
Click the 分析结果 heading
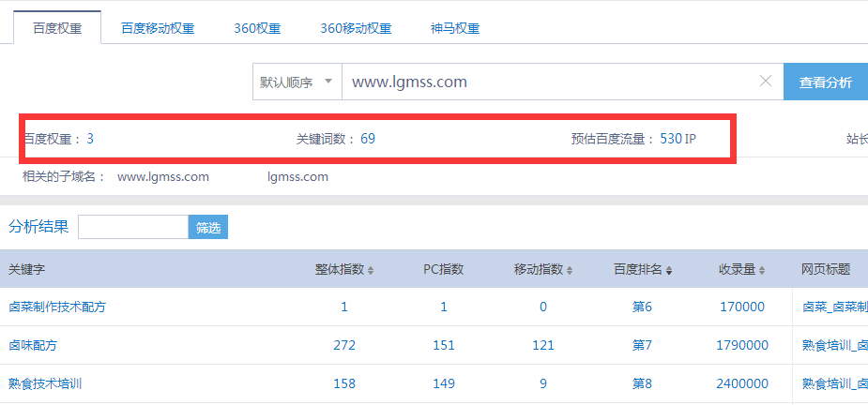38,226
